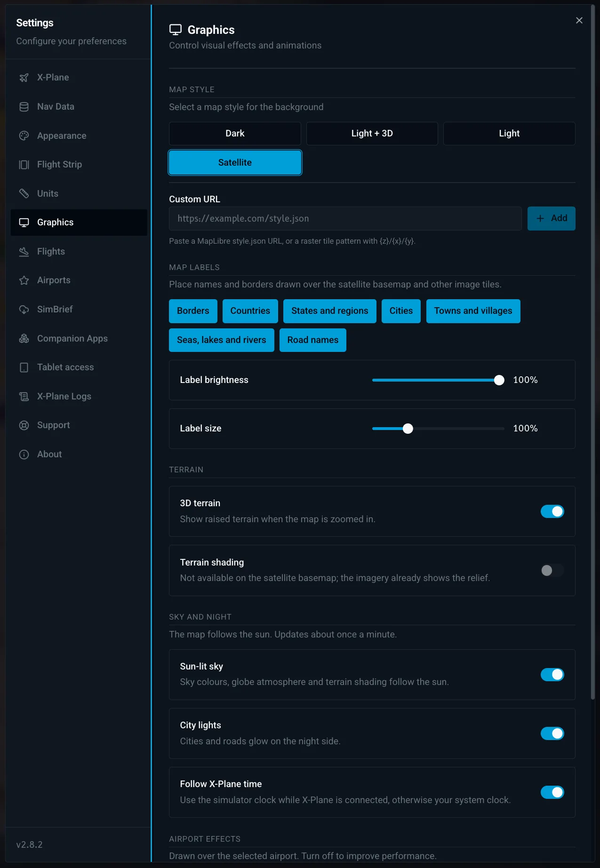Click the v2.8.2 version text

click(x=29, y=844)
